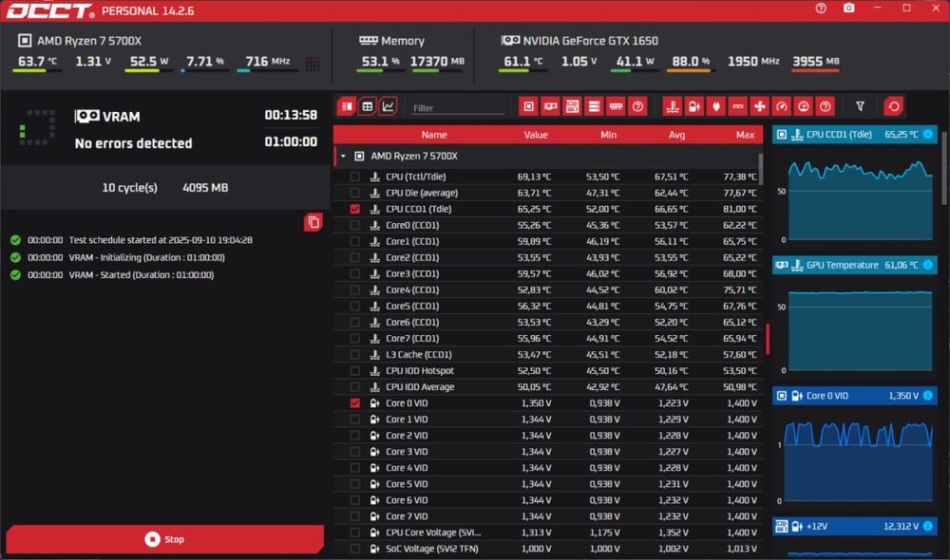
Task: Click info icon on +12V graph
Action: click(927, 527)
